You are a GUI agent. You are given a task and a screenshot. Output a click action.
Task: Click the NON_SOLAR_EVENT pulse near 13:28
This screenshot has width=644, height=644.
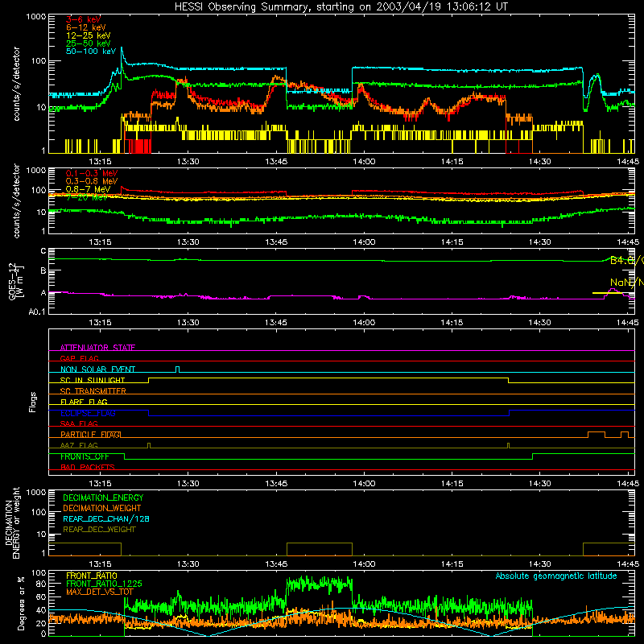click(177, 369)
